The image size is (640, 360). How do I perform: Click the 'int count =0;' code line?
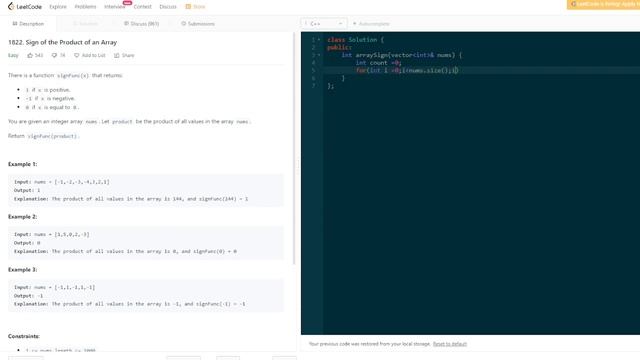pos(378,62)
